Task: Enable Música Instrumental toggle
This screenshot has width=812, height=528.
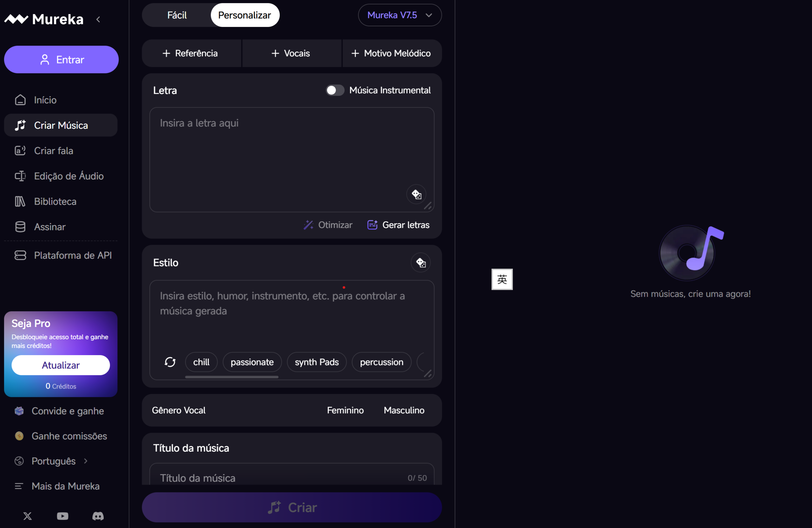Action: click(x=334, y=90)
